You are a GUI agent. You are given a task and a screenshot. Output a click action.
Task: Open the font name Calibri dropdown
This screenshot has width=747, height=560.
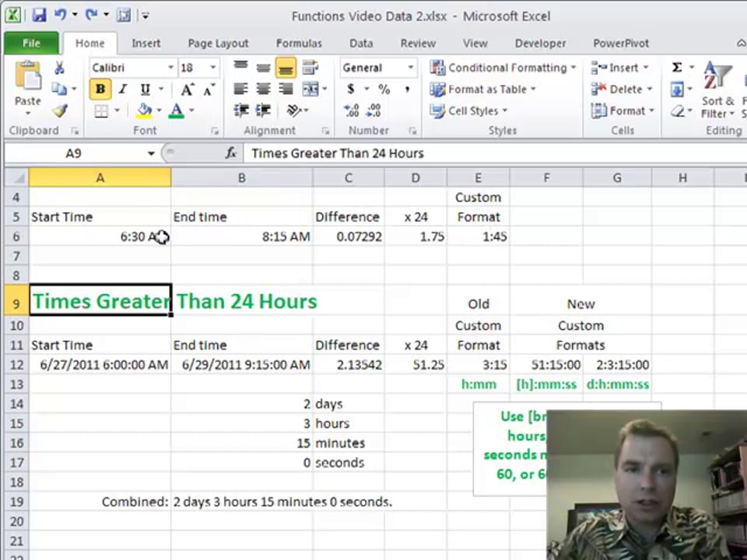click(170, 68)
